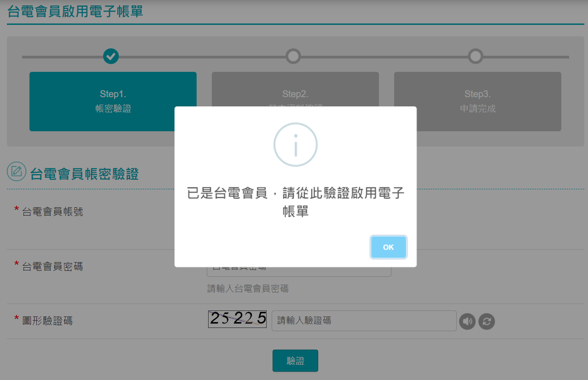
Task: Play the captcha audio speaker icon
Action: [467, 322]
